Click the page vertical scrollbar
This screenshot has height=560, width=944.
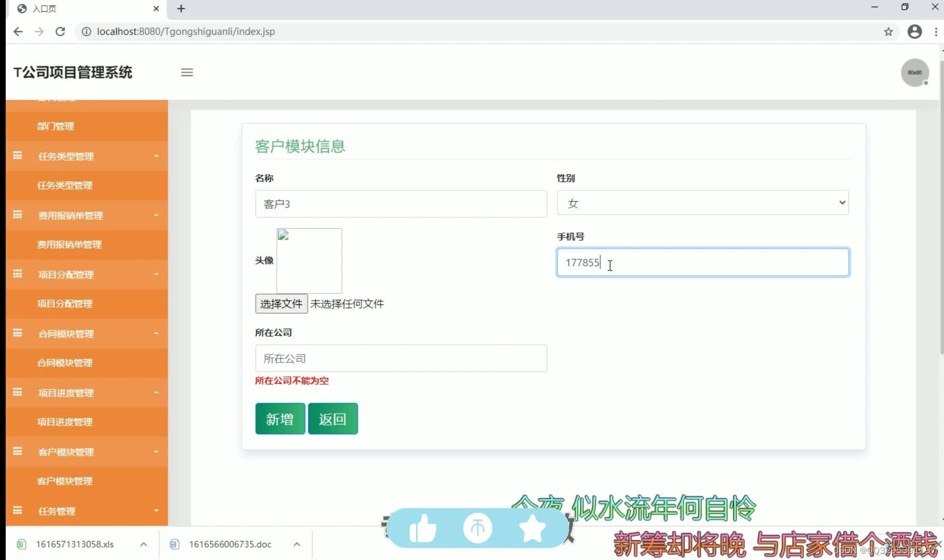941,207
